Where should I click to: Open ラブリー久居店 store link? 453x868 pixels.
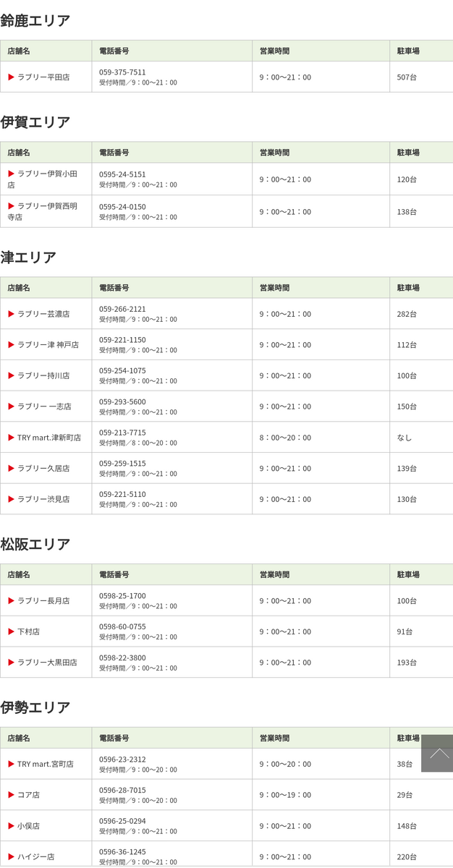click(x=43, y=469)
